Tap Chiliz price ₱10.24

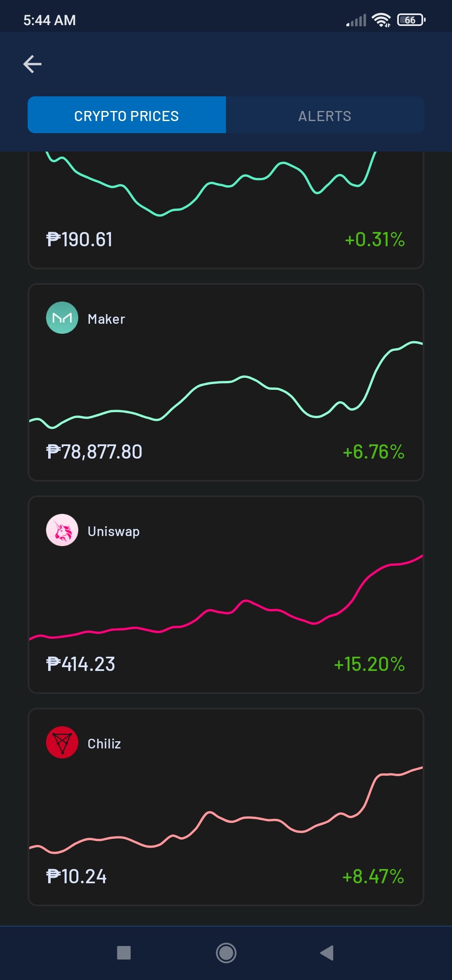pyautogui.click(x=77, y=877)
